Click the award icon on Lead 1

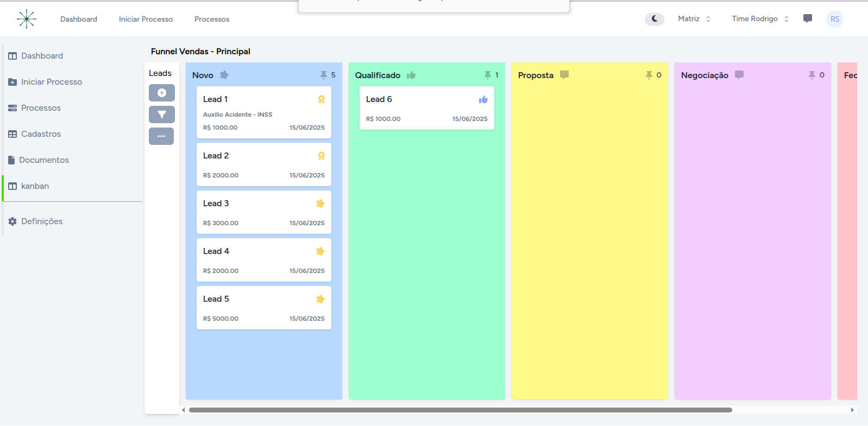322,99
